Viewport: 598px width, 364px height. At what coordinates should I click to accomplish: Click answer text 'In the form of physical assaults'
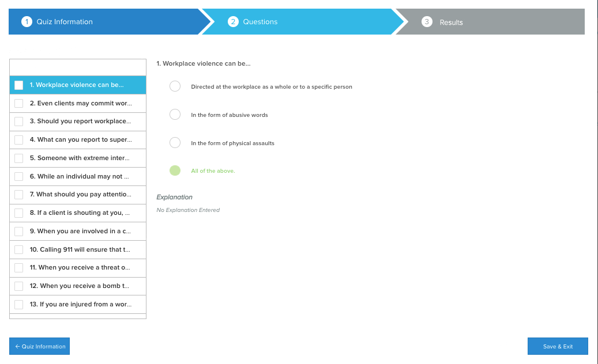(232, 143)
